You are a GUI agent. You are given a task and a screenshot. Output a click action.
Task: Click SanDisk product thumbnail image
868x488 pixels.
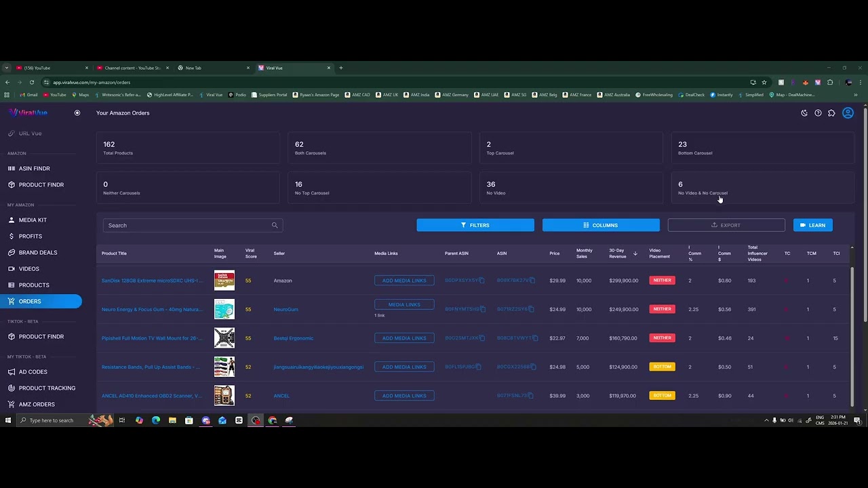click(x=224, y=281)
